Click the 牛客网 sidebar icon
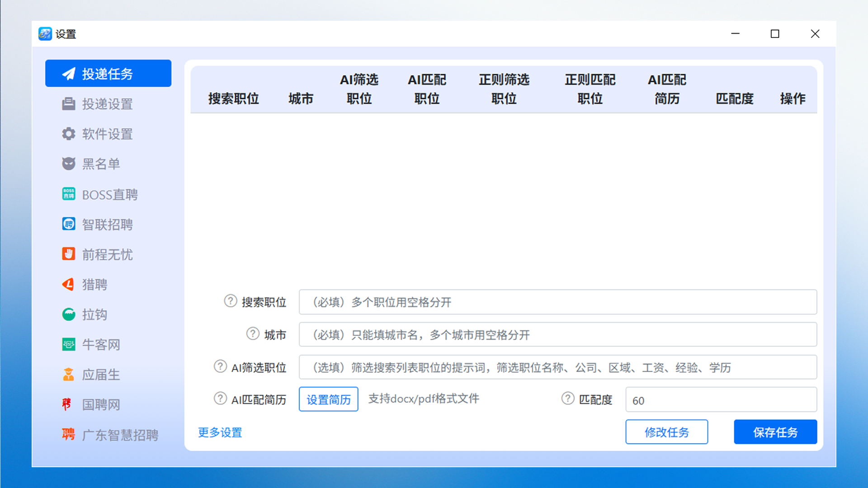 (x=69, y=344)
